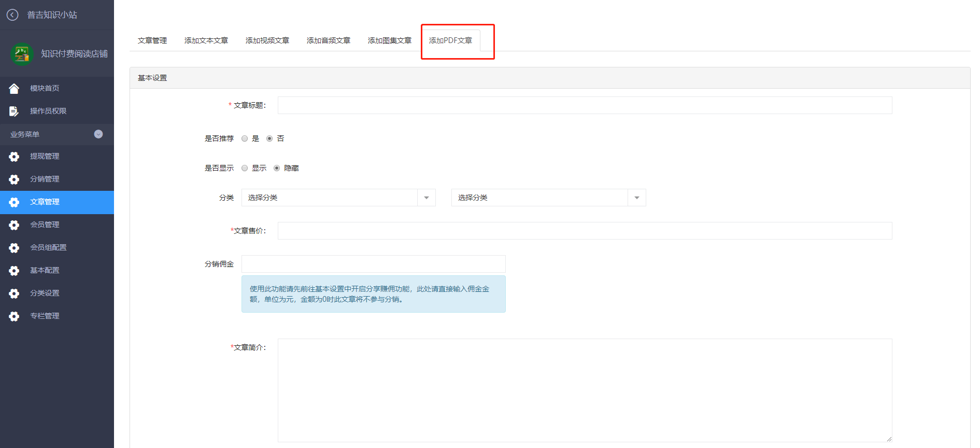Click the 文章标题 input field
Image resolution: width=980 pixels, height=448 pixels.
click(x=585, y=105)
